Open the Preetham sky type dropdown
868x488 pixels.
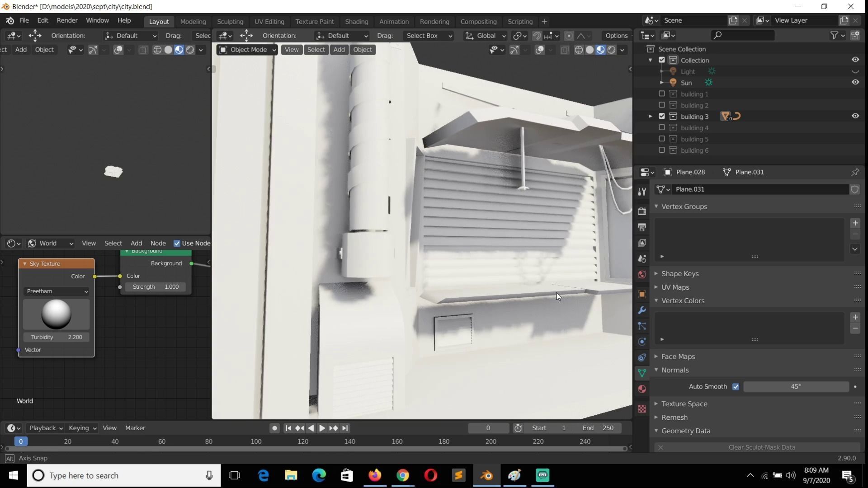(57, 291)
